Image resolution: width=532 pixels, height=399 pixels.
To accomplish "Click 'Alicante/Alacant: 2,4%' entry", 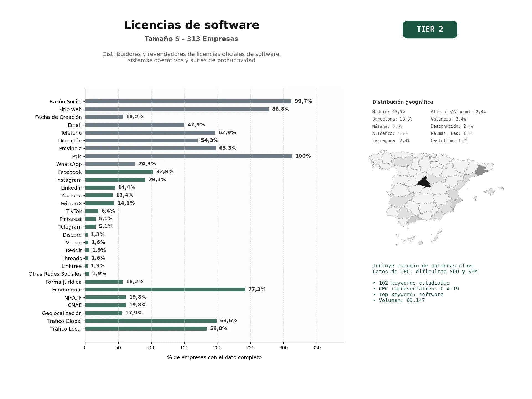I will (458, 112).
